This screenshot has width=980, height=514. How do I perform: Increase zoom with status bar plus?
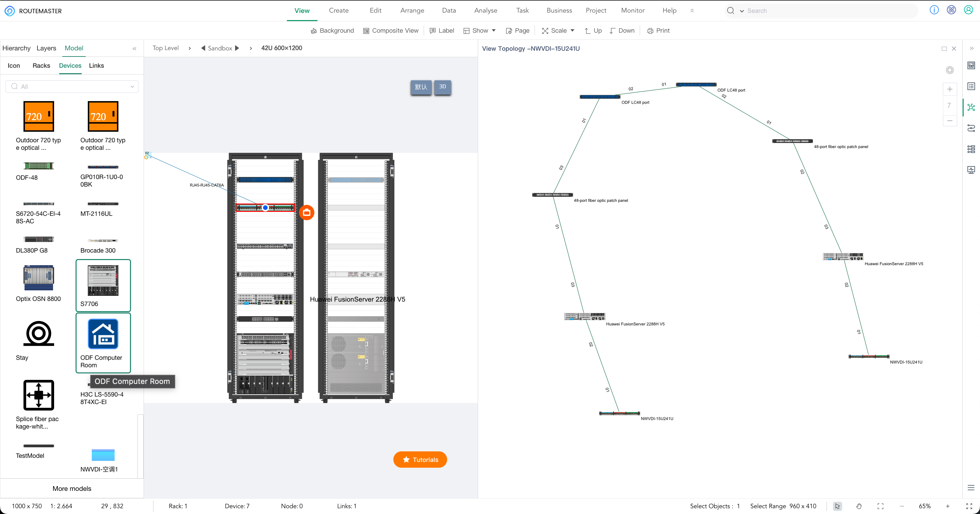click(947, 506)
